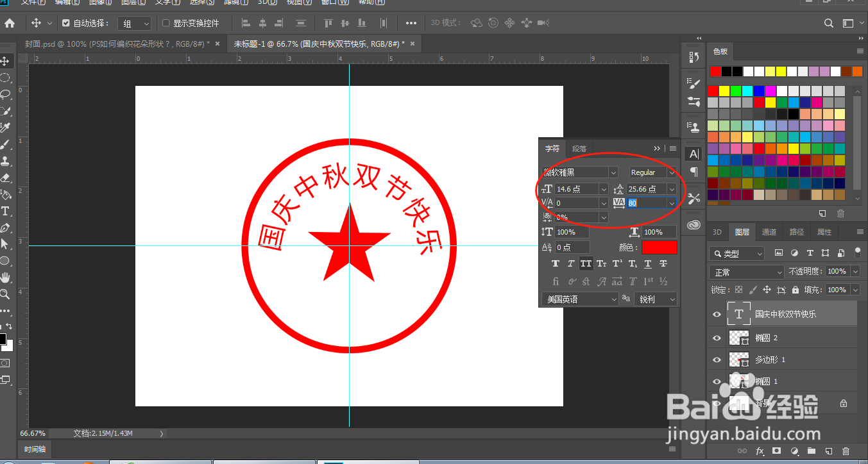Switch to the 属性 tab
This screenshot has width=868, height=464.
click(x=824, y=232)
